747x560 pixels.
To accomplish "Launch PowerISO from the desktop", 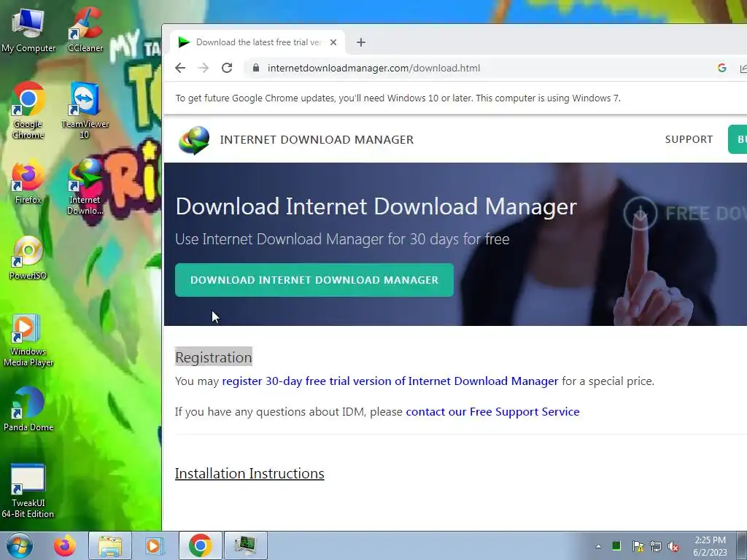I will pyautogui.click(x=28, y=257).
